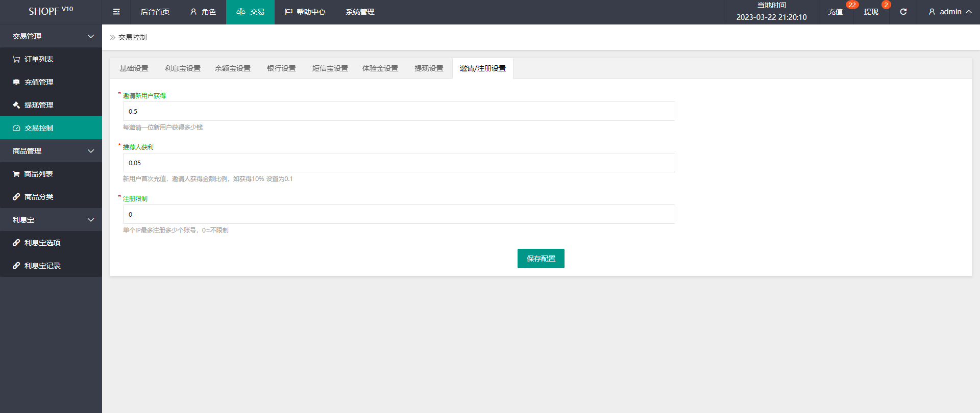Open the 帮助中心 top menu

[305, 12]
